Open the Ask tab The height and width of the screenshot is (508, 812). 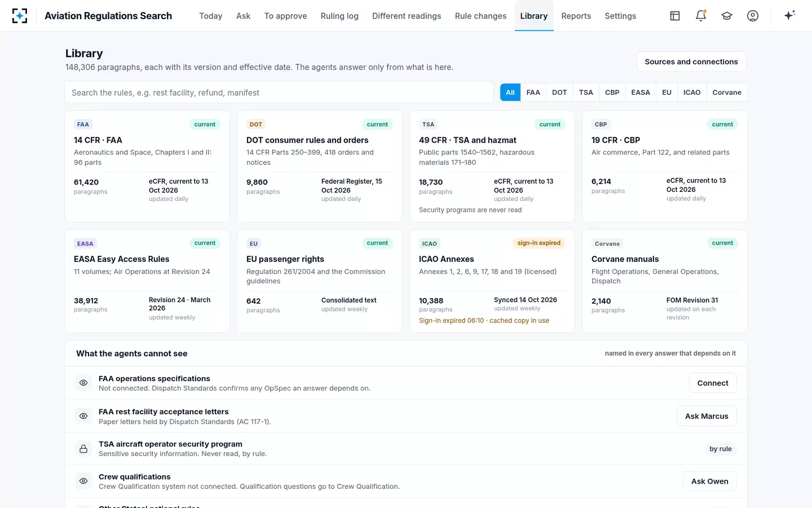243,16
